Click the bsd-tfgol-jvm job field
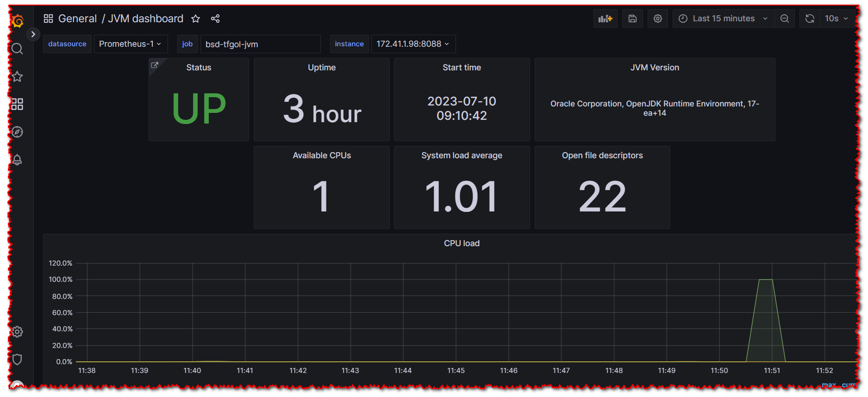 260,44
